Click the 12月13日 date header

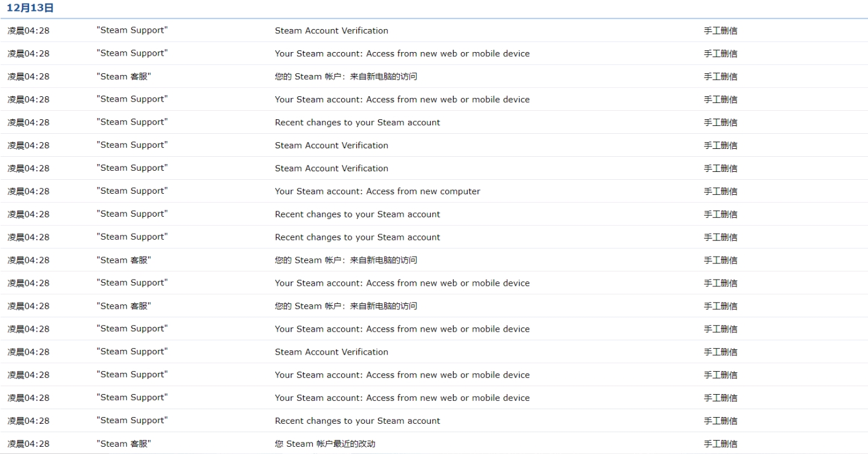click(x=30, y=8)
